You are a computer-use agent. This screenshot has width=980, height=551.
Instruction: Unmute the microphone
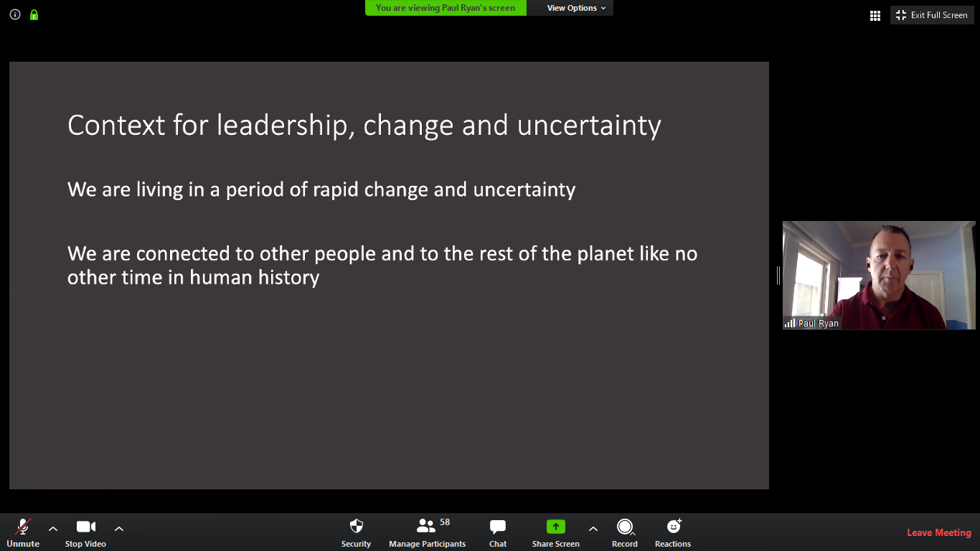[x=23, y=532]
